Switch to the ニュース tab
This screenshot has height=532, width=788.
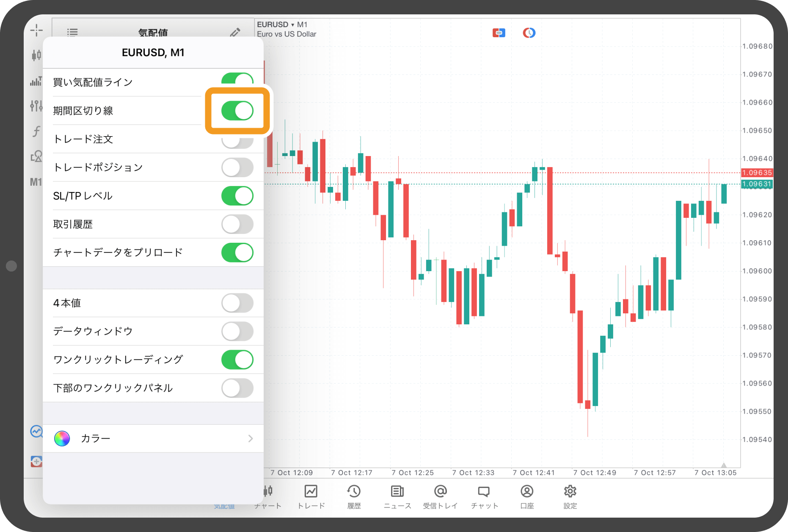click(397, 497)
